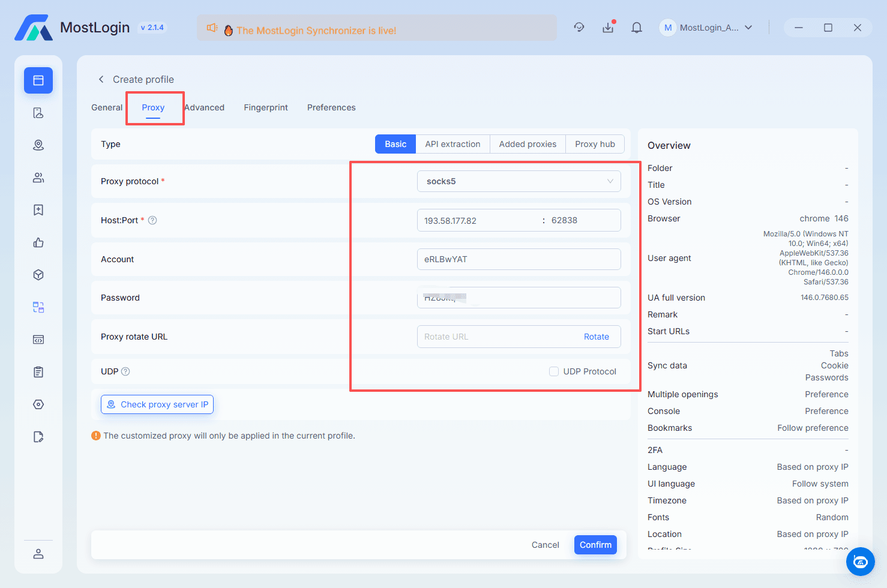Open the clipboard list sidebar icon
This screenshot has width=887, height=588.
pyautogui.click(x=38, y=372)
